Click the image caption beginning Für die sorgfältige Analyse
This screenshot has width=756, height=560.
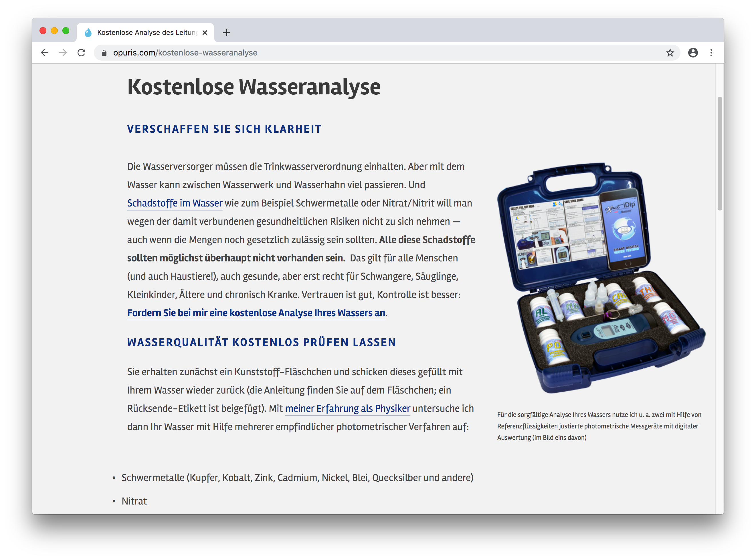pos(599,426)
